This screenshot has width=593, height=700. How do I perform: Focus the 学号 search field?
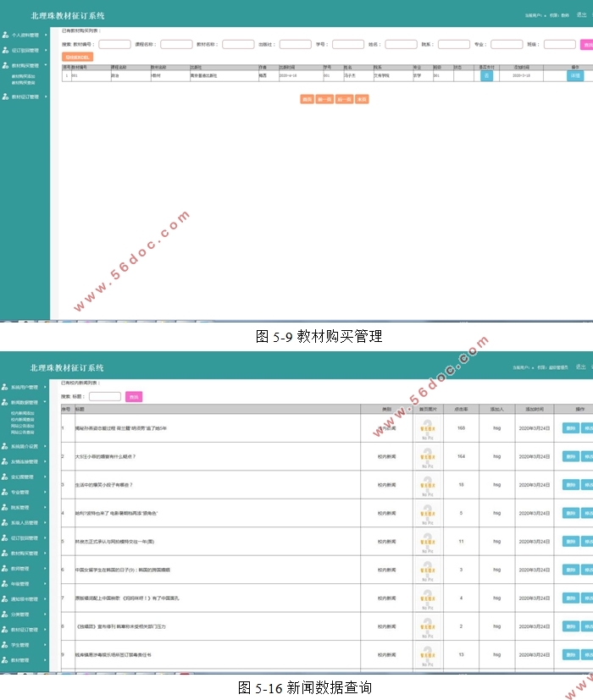(x=348, y=44)
